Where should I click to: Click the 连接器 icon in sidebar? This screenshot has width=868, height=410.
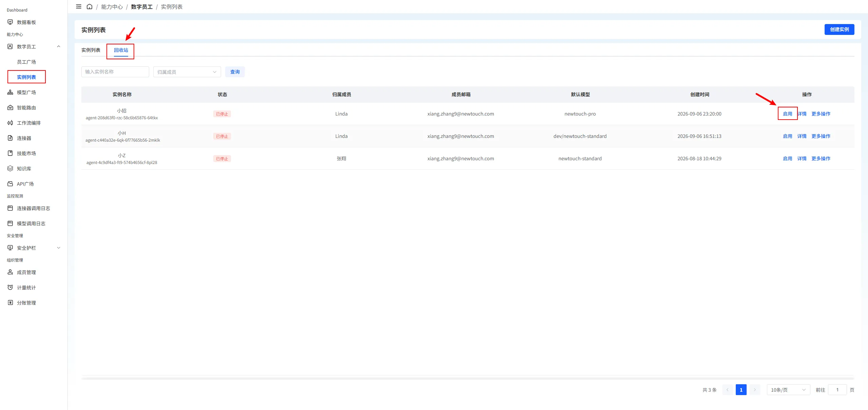click(x=10, y=138)
